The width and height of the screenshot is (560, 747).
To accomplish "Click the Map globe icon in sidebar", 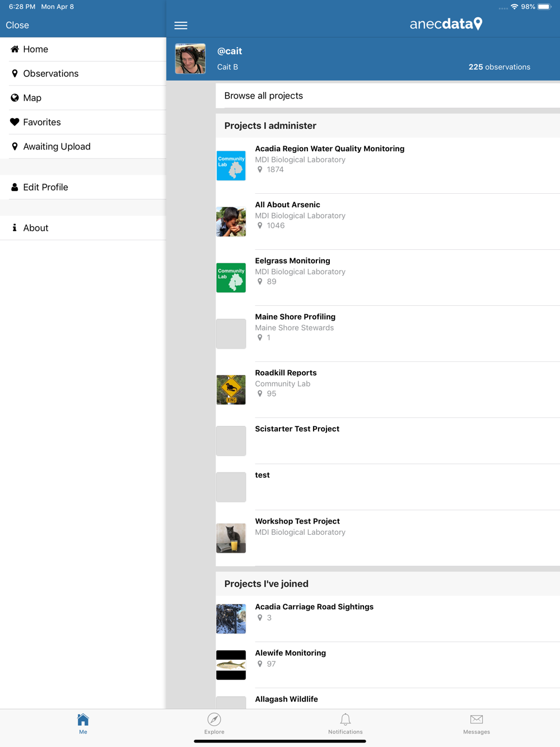I will [x=15, y=97].
